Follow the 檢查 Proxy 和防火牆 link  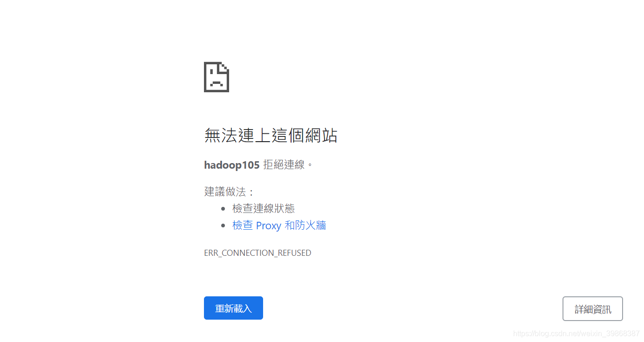[x=279, y=226]
